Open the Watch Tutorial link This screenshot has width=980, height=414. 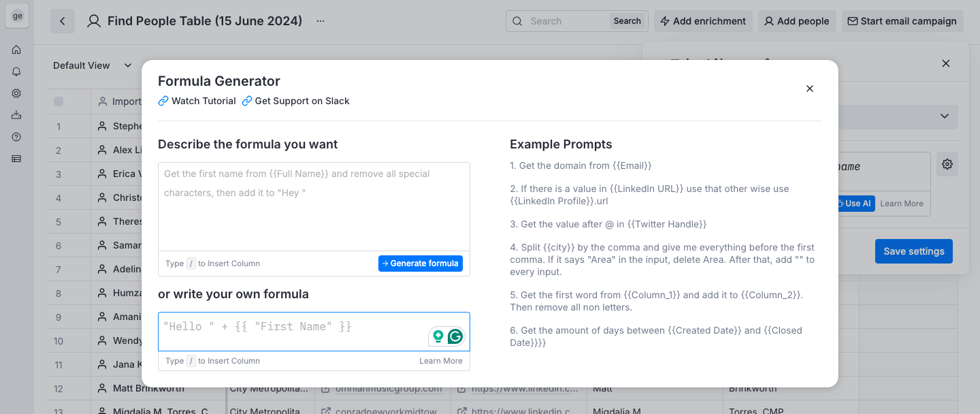click(197, 101)
